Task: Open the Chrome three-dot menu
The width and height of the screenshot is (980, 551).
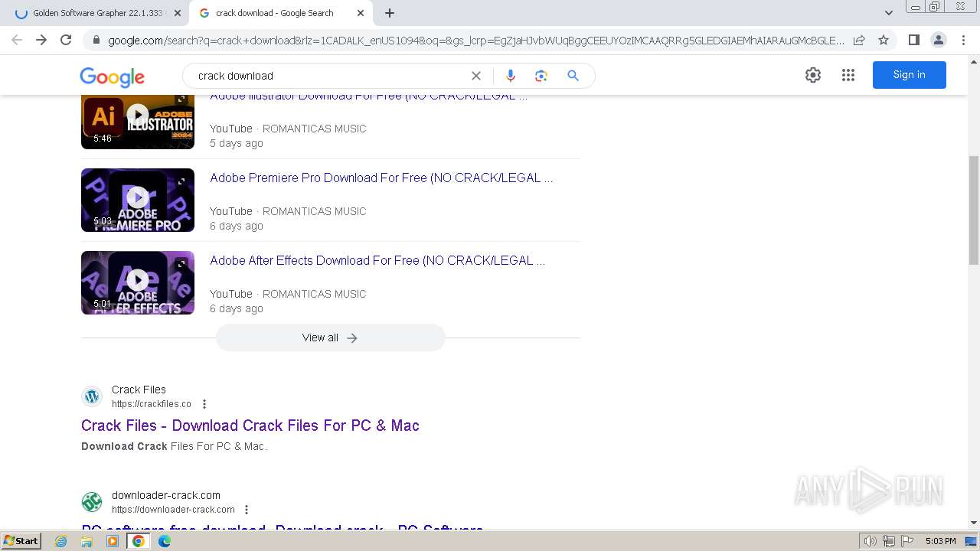Action: click(x=963, y=40)
